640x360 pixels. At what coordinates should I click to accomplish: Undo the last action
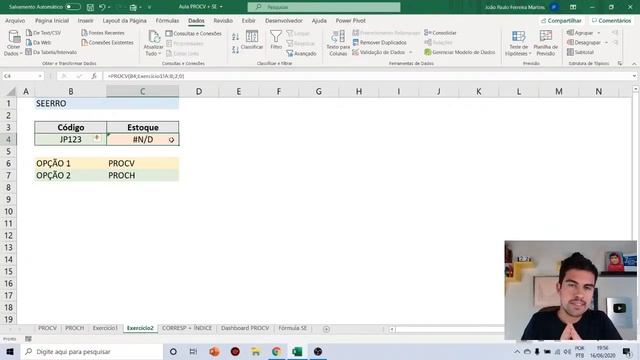click(x=102, y=7)
